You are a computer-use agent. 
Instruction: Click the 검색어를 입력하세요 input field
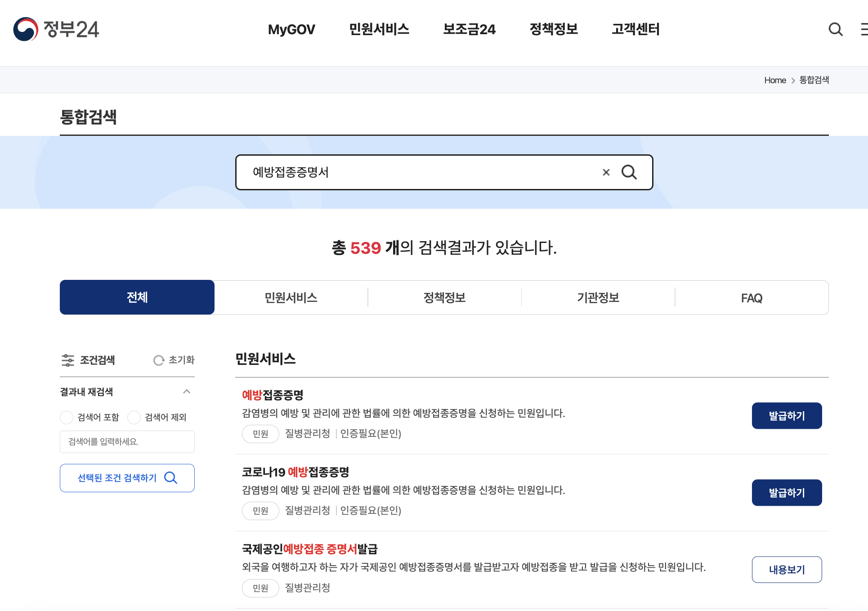[x=127, y=441]
